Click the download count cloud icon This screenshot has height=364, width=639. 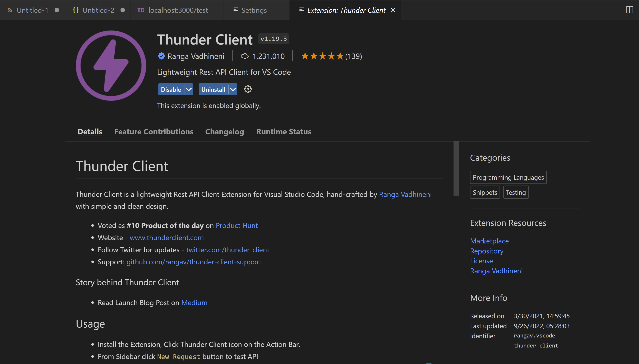click(244, 56)
